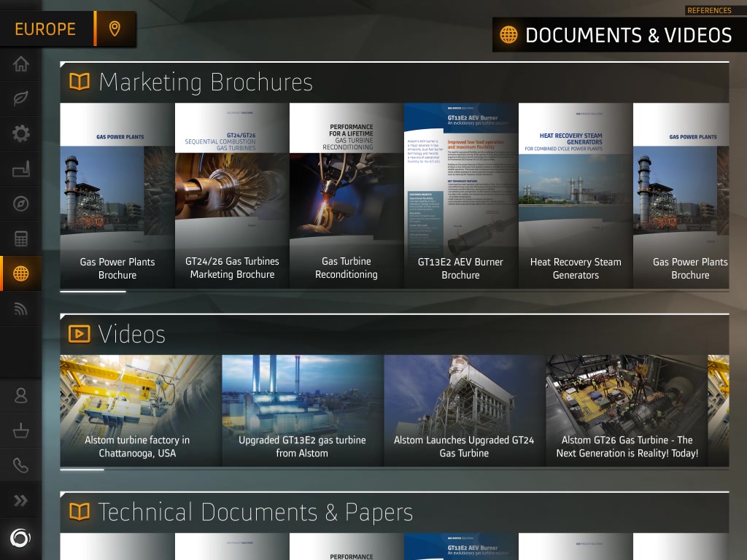Open GT13E2 AEV Burner technical document

click(461, 547)
